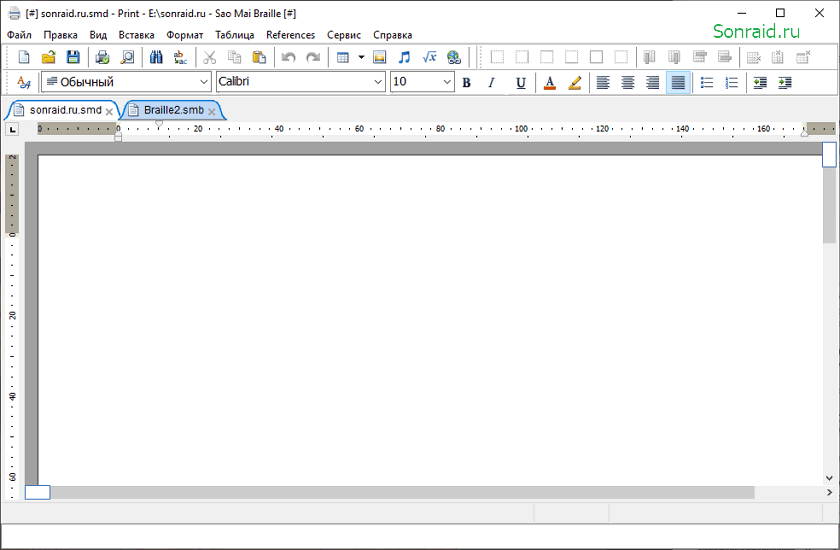Toggle Underline formatting
The image size is (840, 550).
520,82
